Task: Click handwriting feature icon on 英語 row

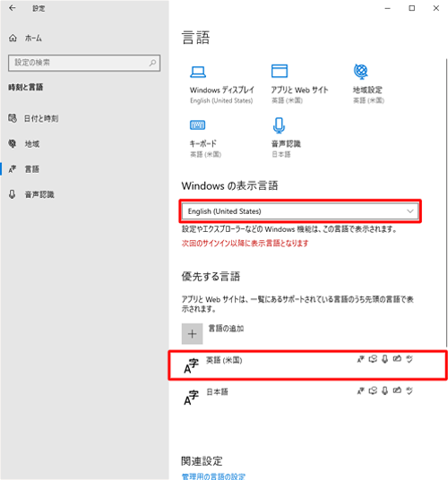Action: (x=397, y=358)
